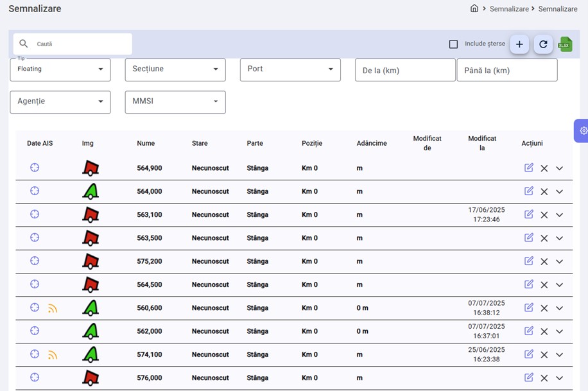
Task: Locate buoy 563,100 with the target icon
Action: 35,214
